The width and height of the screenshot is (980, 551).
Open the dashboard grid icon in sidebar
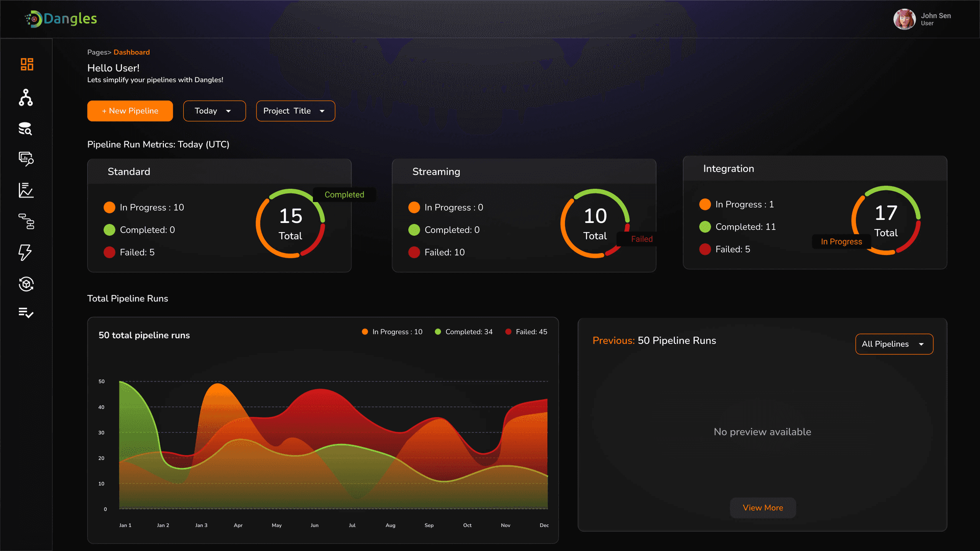pos(27,64)
